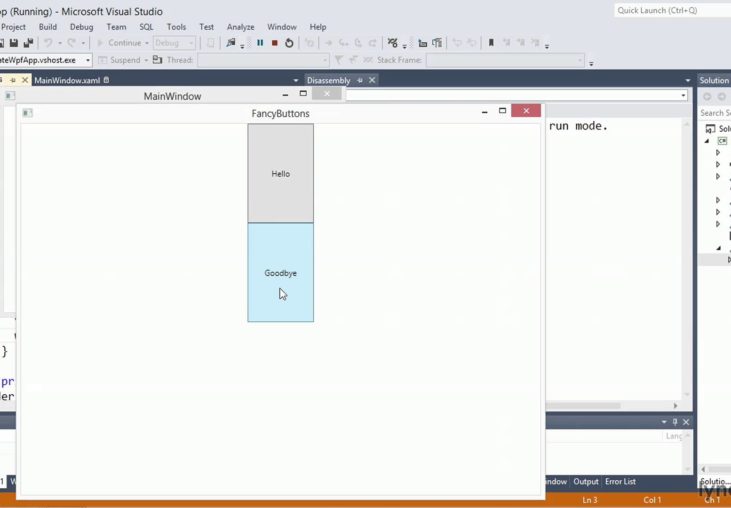Switch to the Error List tab
Image resolution: width=731 pixels, height=508 pixels.
point(620,482)
